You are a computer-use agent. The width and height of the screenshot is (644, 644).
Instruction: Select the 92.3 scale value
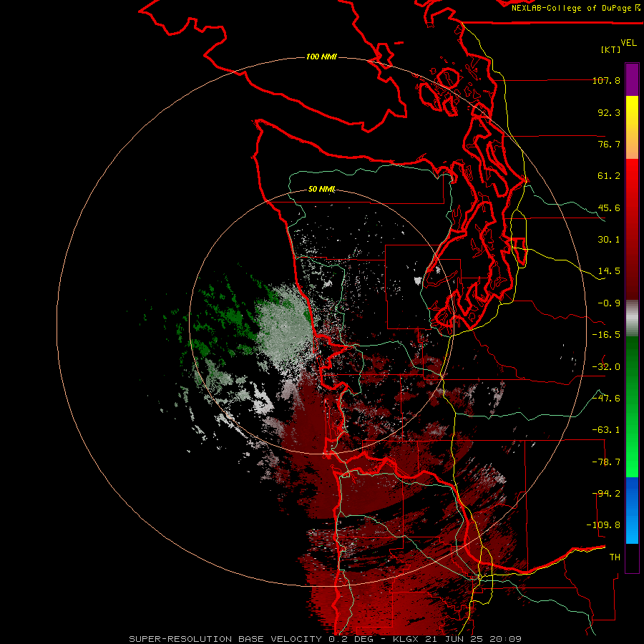(609, 112)
